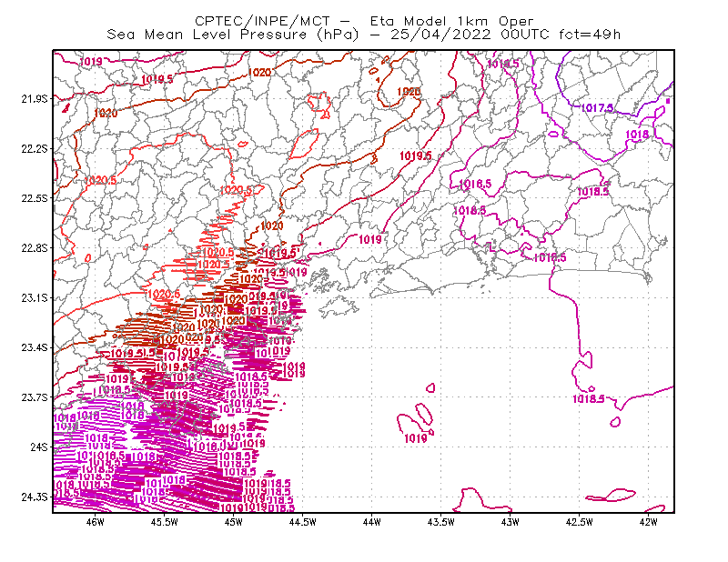Click the 1017.5 contour label
This screenshot has width=728, height=562.
[x=597, y=108]
